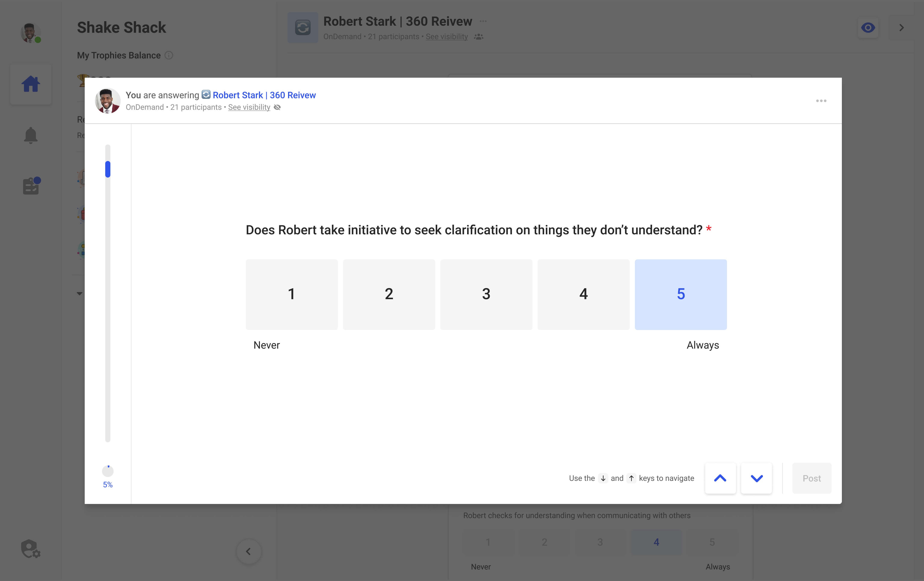Click profile avatar at top of sidebar
924x581 pixels.
pyautogui.click(x=30, y=33)
